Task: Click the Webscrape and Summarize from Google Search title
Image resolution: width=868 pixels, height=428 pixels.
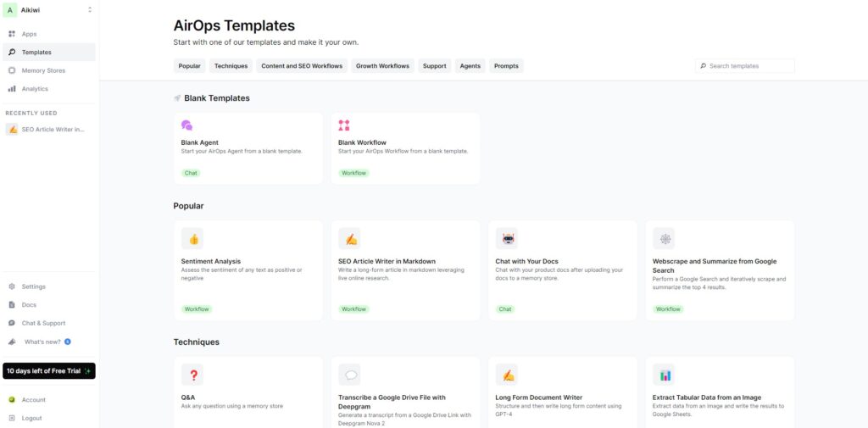Action: click(715, 266)
